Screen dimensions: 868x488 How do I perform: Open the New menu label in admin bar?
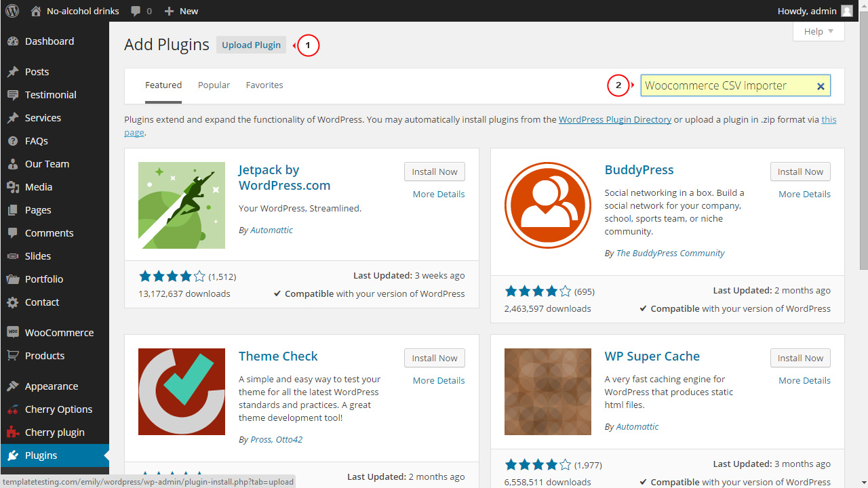pos(189,11)
